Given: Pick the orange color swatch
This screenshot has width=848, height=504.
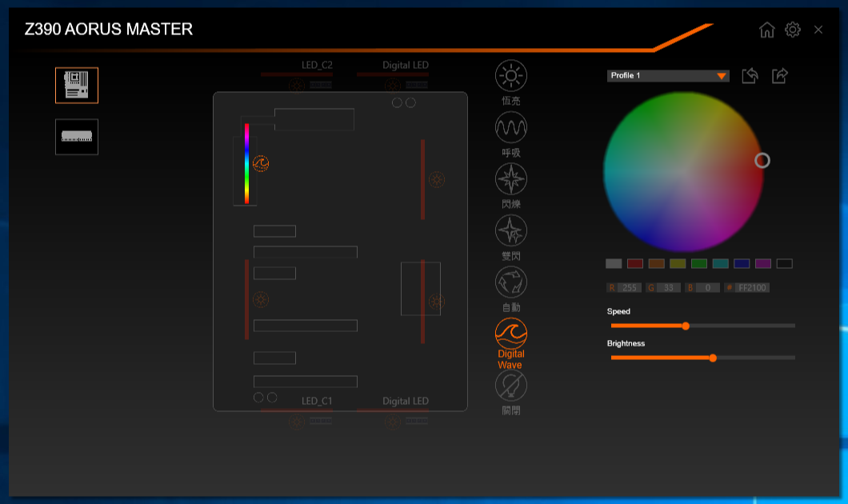Looking at the screenshot, I should click(x=657, y=264).
